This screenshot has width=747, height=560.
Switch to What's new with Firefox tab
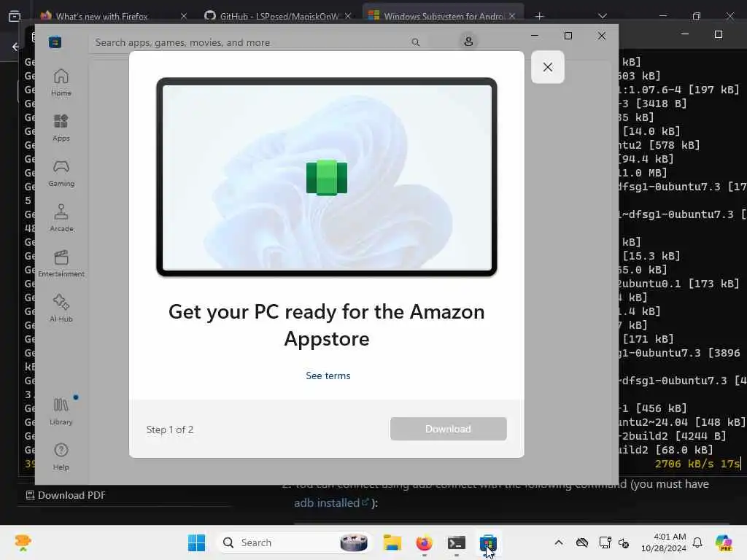101,16
